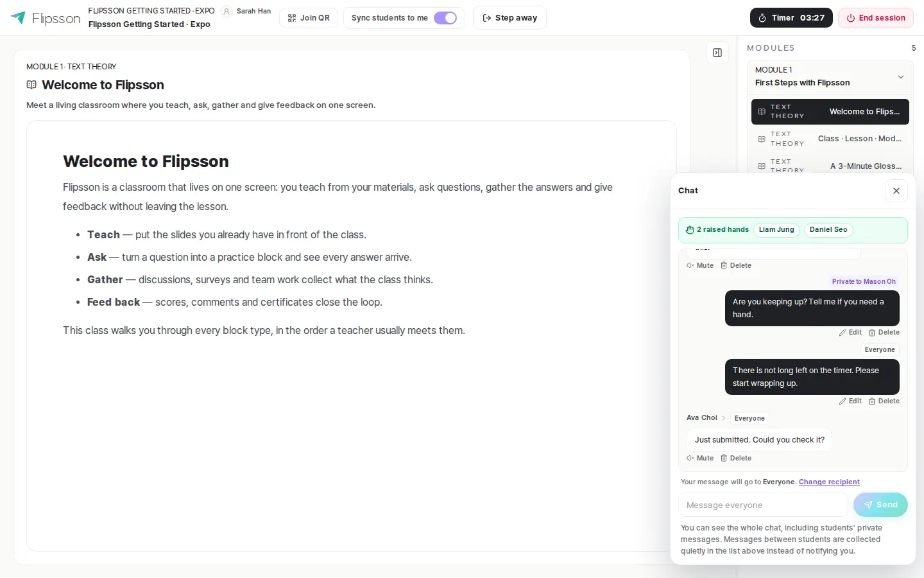Edit the 'There is not long left' message
The width and height of the screenshot is (924, 578).
click(x=850, y=401)
